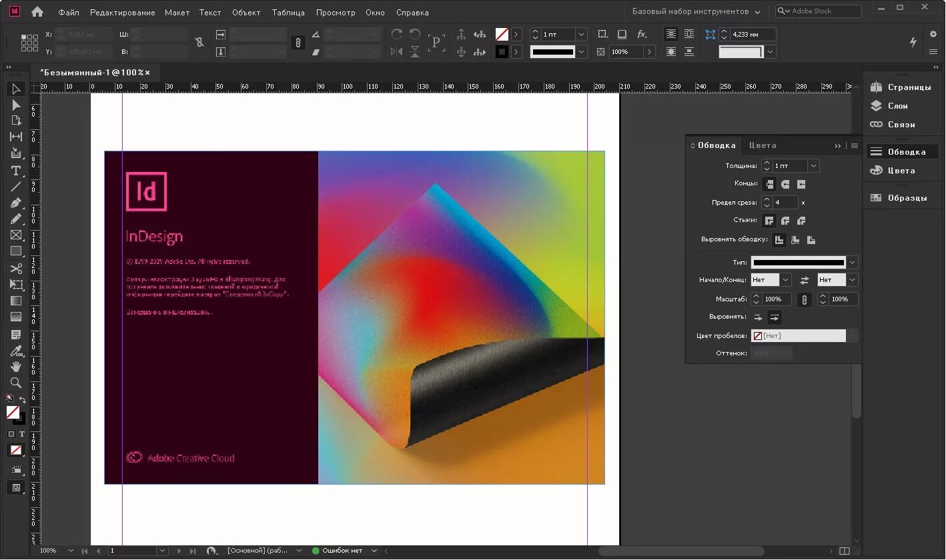
Task: Click the Цвет пробелов color swatch
Action: click(x=757, y=335)
